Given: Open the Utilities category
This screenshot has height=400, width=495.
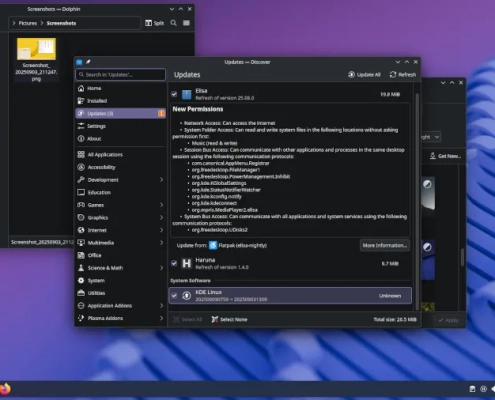Looking at the screenshot, I should (x=120, y=293).
